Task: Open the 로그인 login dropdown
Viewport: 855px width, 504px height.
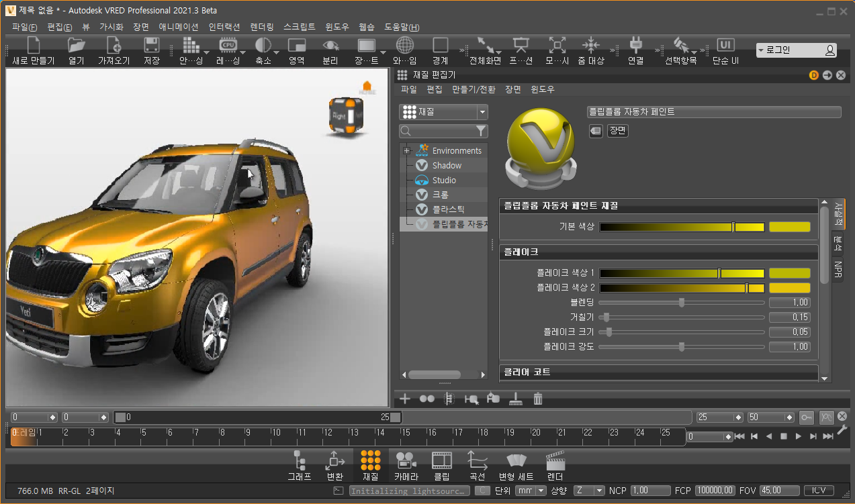Action: 796,50
